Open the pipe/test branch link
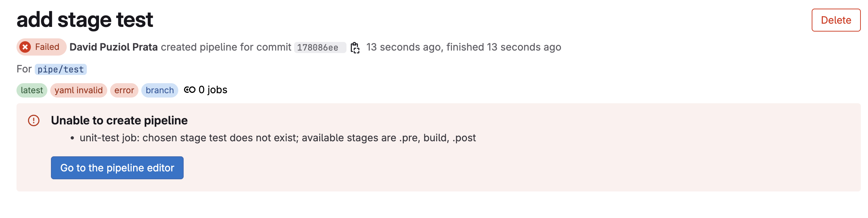This screenshot has width=868, height=218. coord(61,69)
